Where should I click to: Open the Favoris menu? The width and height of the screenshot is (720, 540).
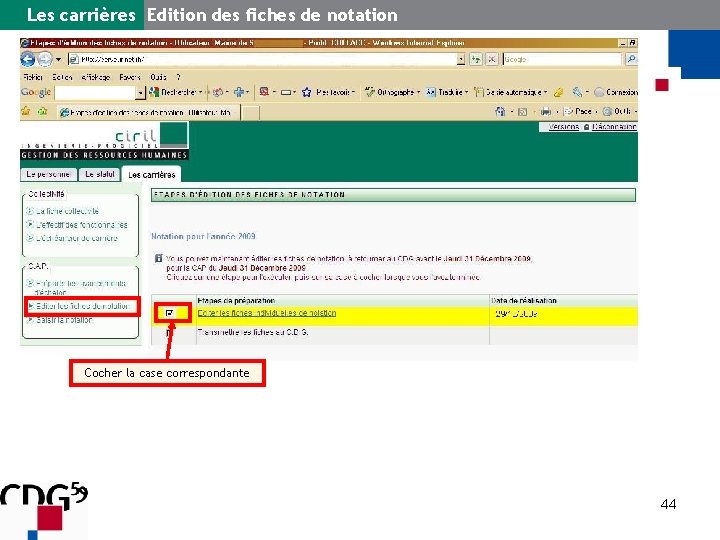[x=130, y=77]
